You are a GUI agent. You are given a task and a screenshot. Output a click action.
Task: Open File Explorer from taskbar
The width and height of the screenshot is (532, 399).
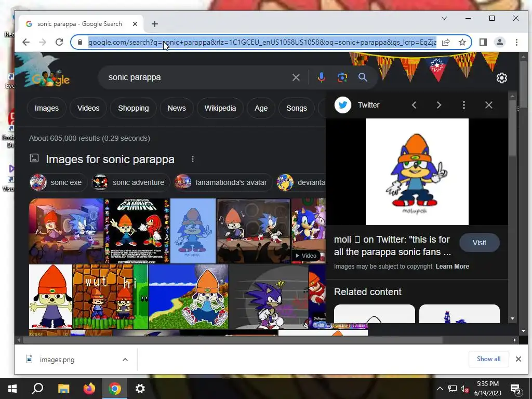tap(63, 389)
